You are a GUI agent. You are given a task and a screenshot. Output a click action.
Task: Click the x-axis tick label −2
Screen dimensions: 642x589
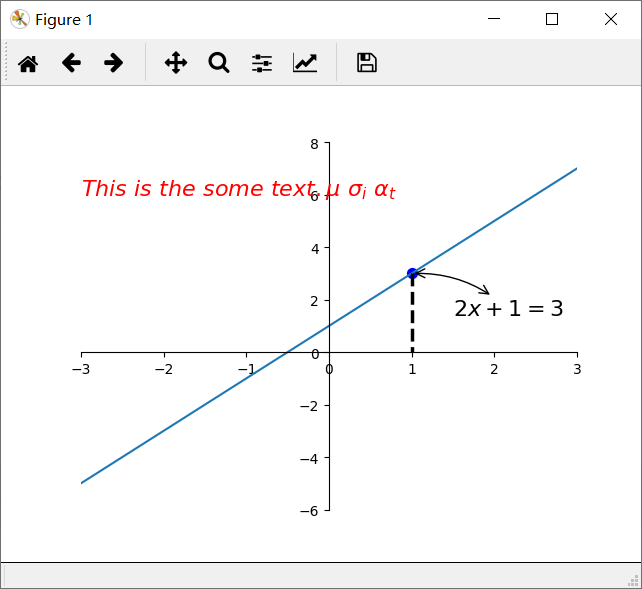coord(164,369)
